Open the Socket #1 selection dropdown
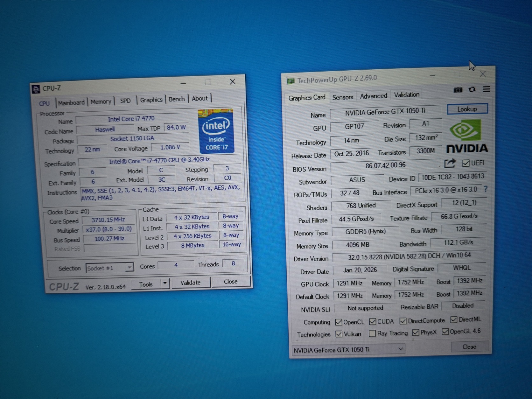Viewport: 532px width, 399px height. [109, 268]
